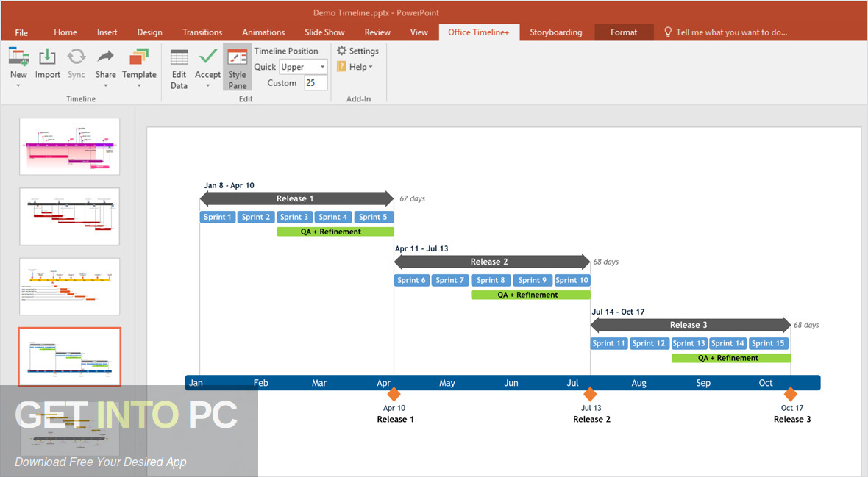Select the Sprint 1 task bar
This screenshot has height=477, width=868.
[x=218, y=217]
